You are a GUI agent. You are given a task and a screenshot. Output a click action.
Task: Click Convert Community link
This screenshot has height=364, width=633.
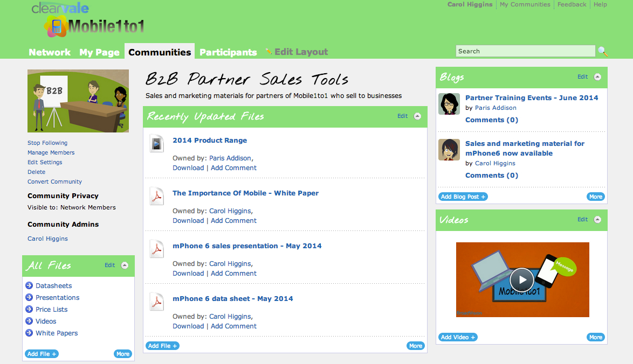click(54, 181)
